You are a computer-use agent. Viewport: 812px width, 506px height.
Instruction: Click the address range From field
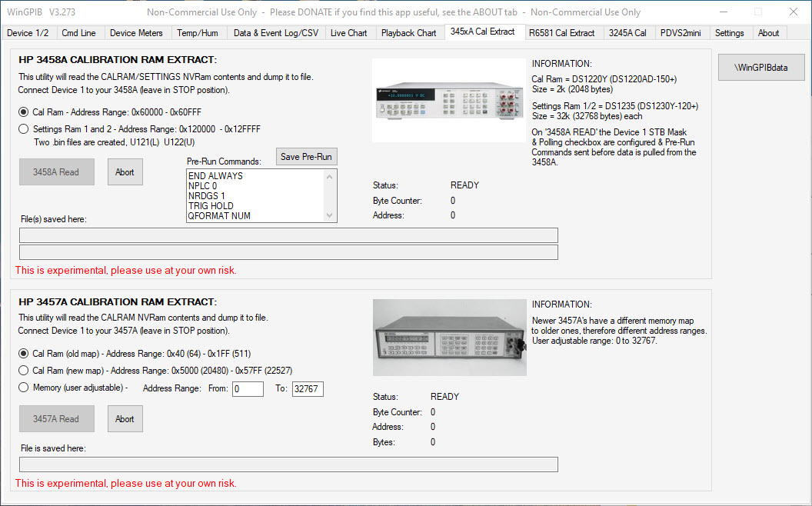248,389
